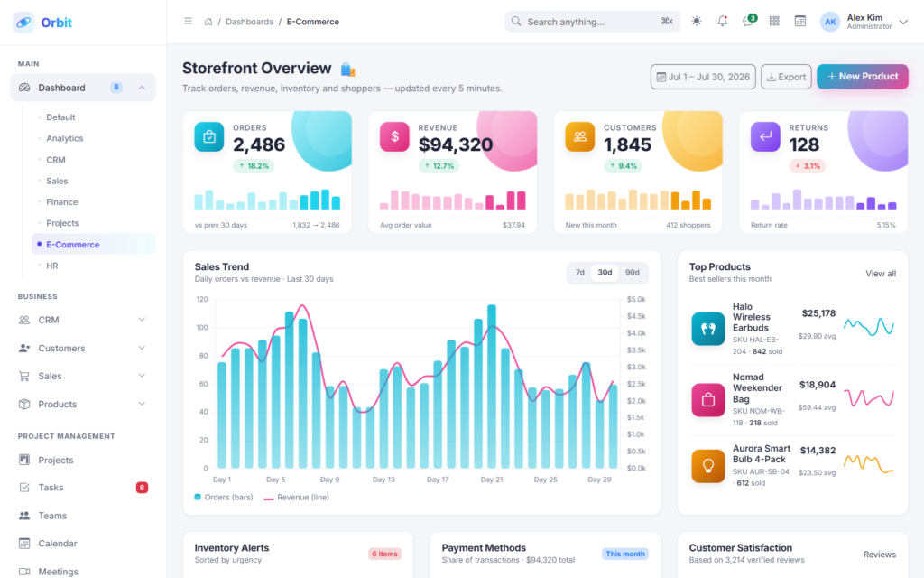Open the chat messages icon

click(x=748, y=22)
